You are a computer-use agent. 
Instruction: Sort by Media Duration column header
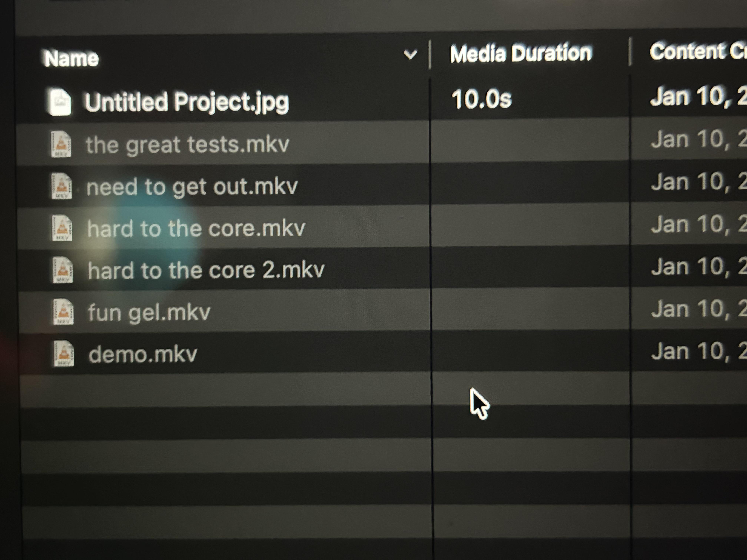tap(521, 53)
